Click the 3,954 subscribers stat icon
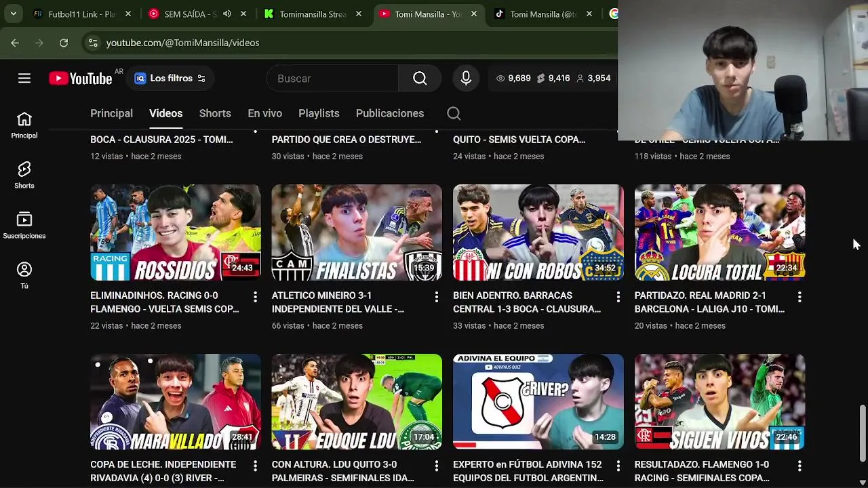868x488 pixels. 580,79
